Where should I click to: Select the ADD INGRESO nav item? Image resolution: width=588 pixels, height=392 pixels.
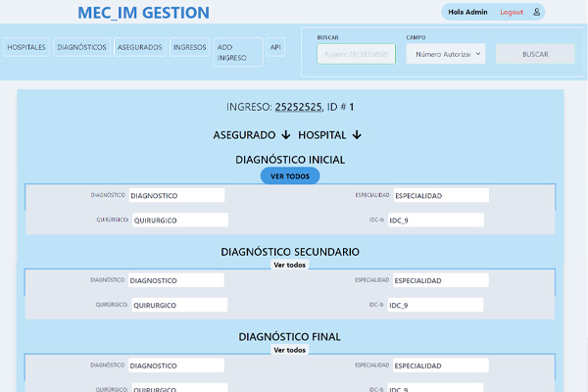point(238,52)
